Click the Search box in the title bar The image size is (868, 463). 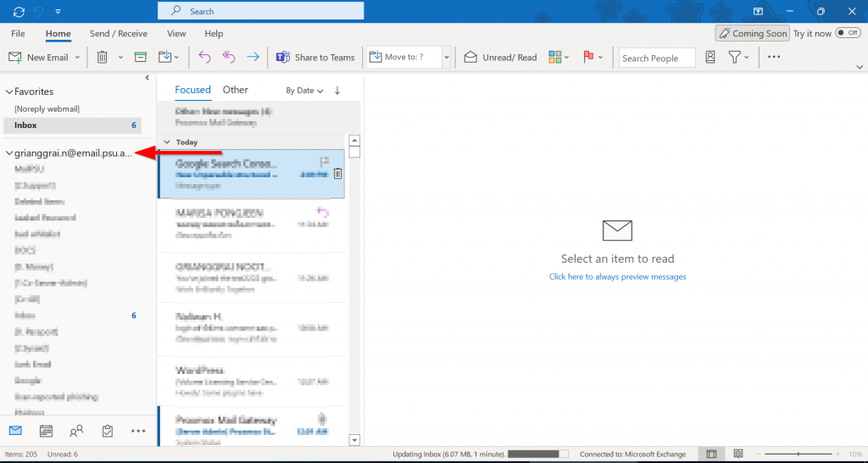[261, 11]
